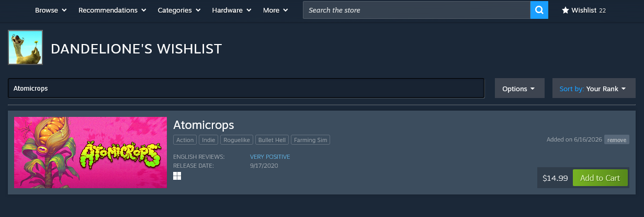Click the $14.99 price label
644x217 pixels.
tap(555, 178)
